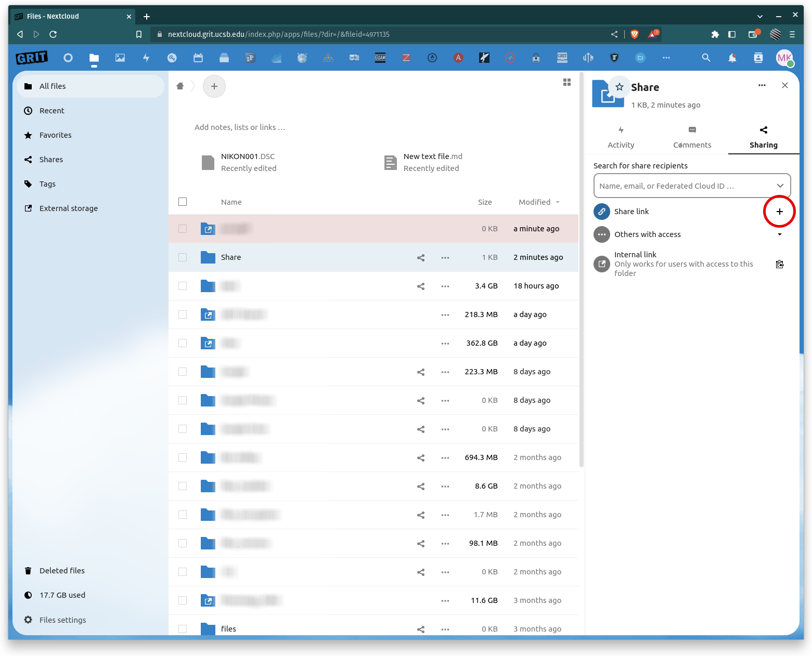Open the Activity lightning app in top bar
Viewport: 812px width, 656px height.
(x=146, y=58)
